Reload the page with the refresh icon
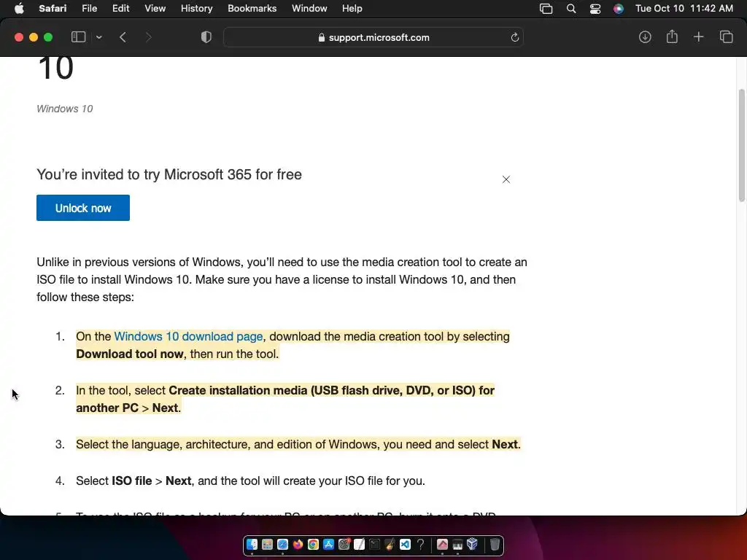The height and width of the screenshot is (560, 747). tap(514, 38)
